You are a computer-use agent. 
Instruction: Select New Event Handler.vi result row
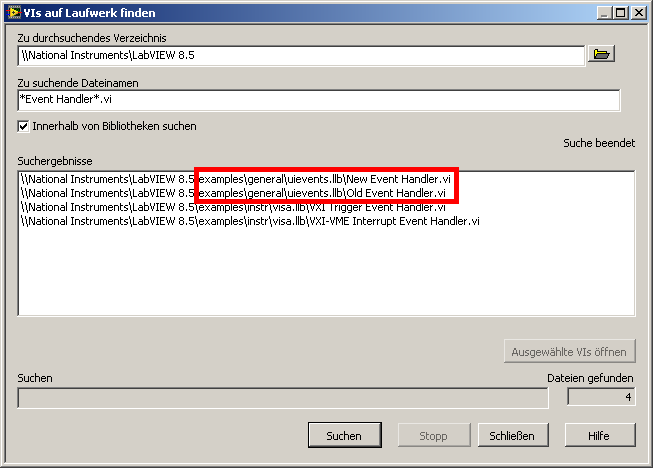[236, 179]
